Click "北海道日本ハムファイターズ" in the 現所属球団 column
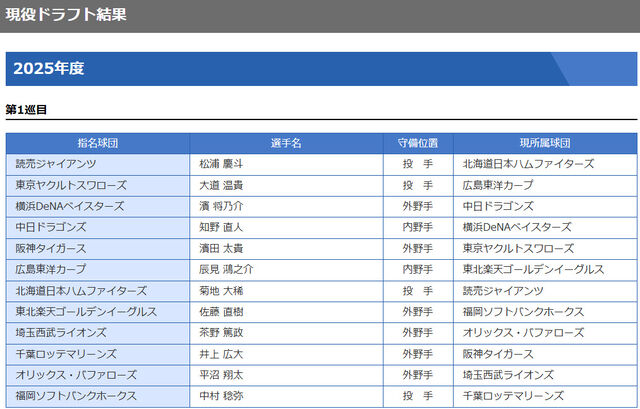The height and width of the screenshot is (409, 640). (528, 164)
